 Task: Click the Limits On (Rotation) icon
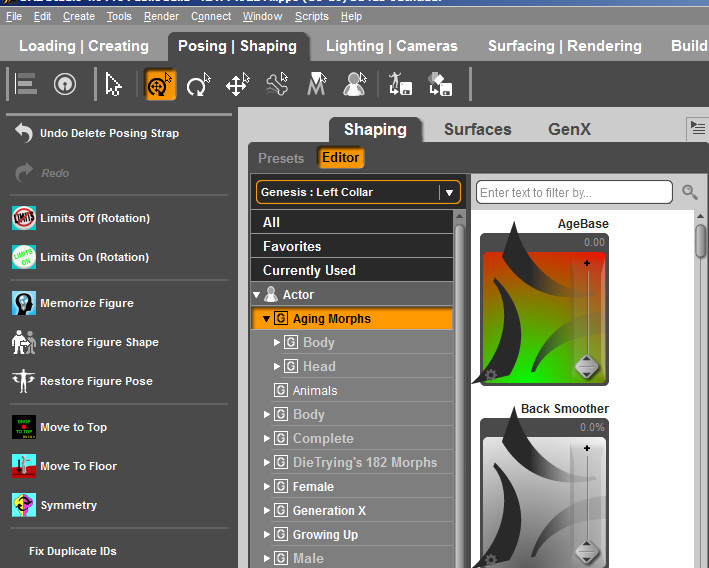coord(24,257)
